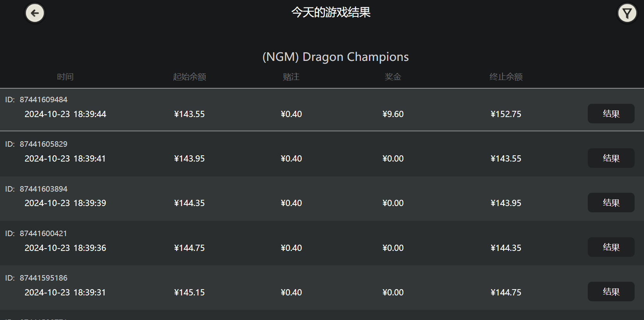Open 结果 for the 18:39:39 round
The height and width of the screenshot is (320, 644).
tap(611, 203)
